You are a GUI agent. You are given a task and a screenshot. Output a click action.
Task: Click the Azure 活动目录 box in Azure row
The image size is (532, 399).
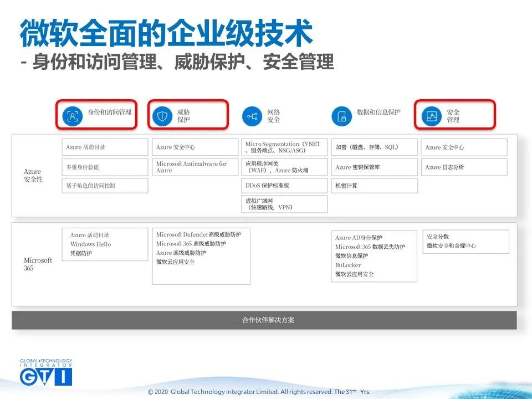click(x=105, y=147)
